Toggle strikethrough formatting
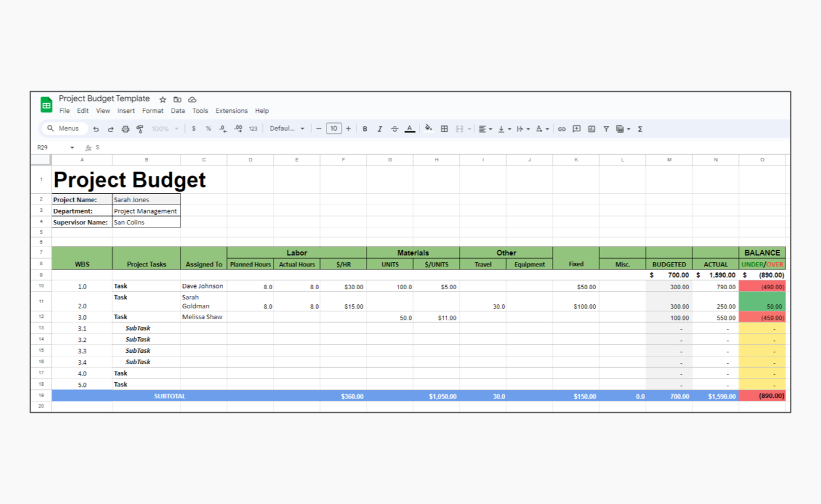 394,128
